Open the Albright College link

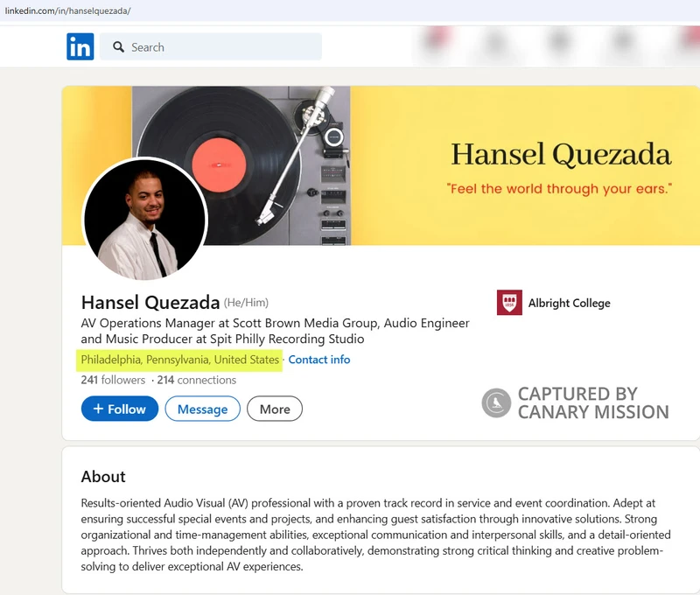(570, 303)
